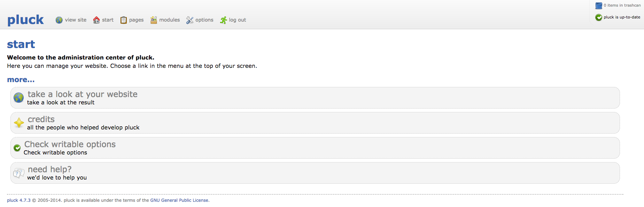The height and width of the screenshot is (207, 644).
Task: Click the wrench and screwdriver options icon
Action: [189, 20]
